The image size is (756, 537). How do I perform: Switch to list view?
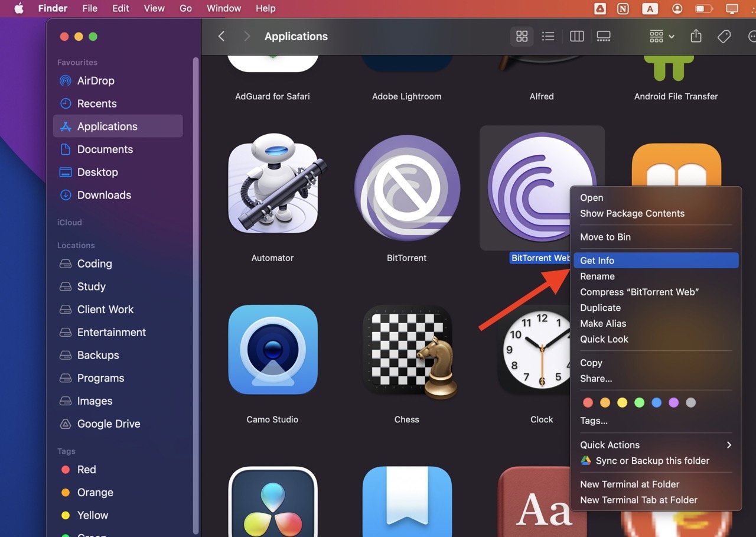pyautogui.click(x=548, y=37)
